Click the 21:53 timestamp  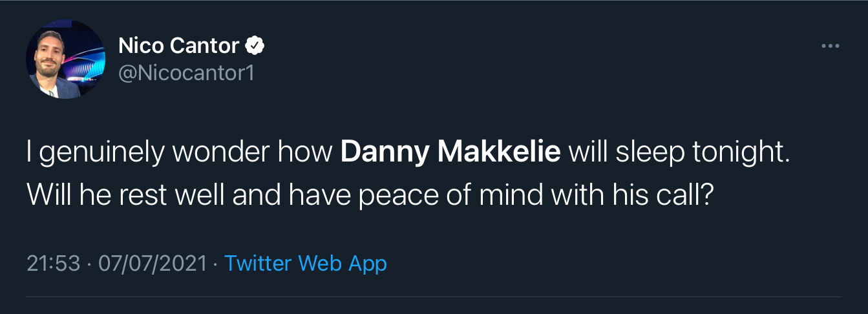[54, 263]
